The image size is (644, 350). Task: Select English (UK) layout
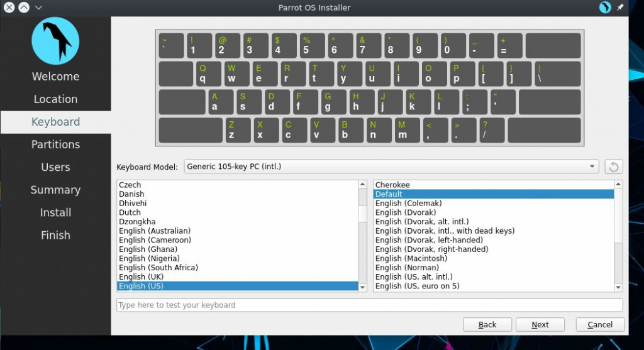coord(237,277)
